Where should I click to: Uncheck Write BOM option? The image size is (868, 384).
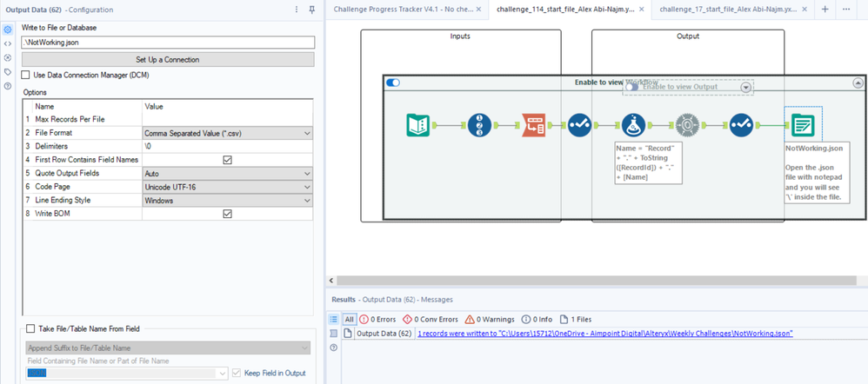pyautogui.click(x=227, y=214)
